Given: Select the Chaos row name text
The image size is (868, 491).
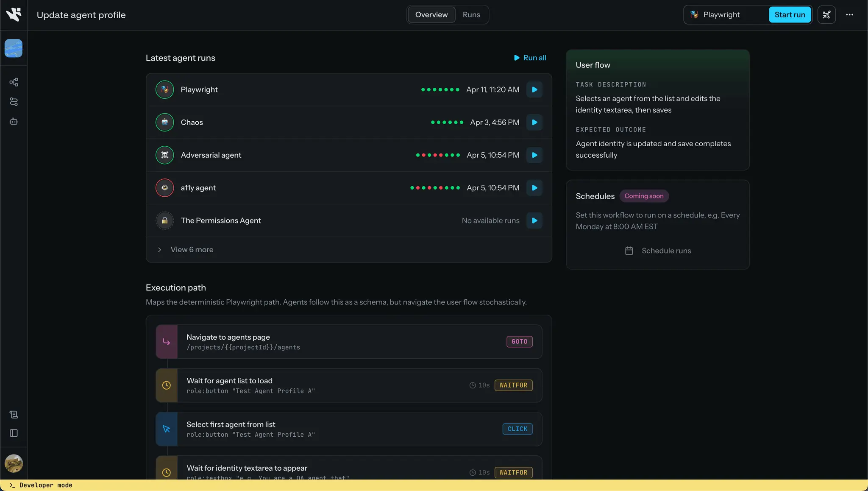Looking at the screenshot, I should pyautogui.click(x=192, y=122).
